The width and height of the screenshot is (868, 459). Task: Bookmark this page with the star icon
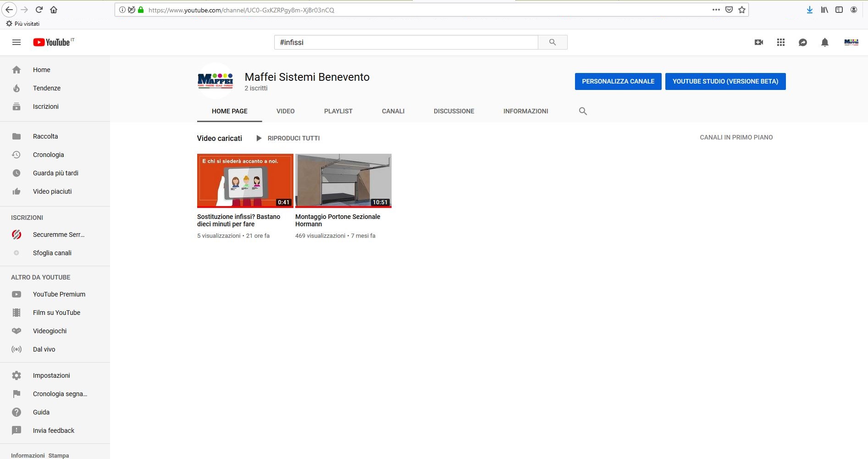pyautogui.click(x=742, y=10)
